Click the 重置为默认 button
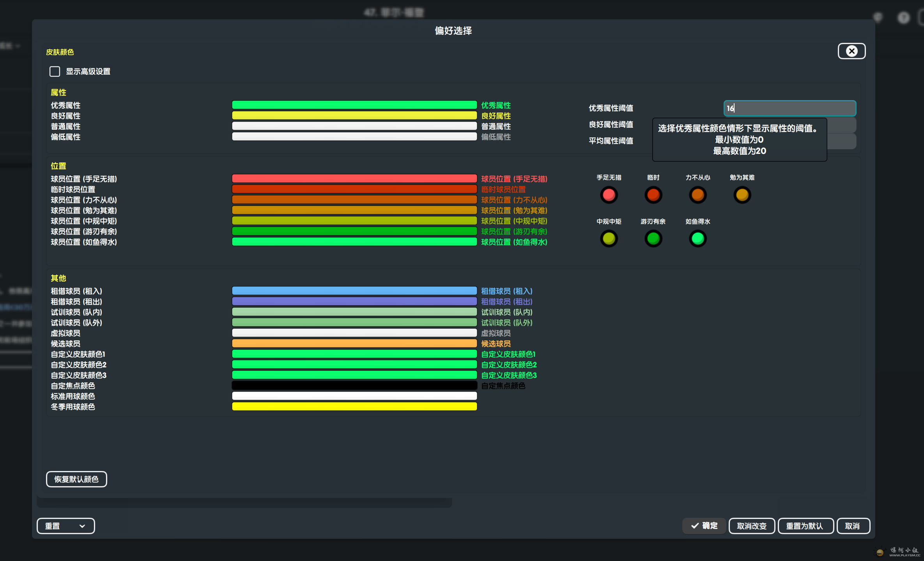The height and width of the screenshot is (561, 924). pos(805,526)
